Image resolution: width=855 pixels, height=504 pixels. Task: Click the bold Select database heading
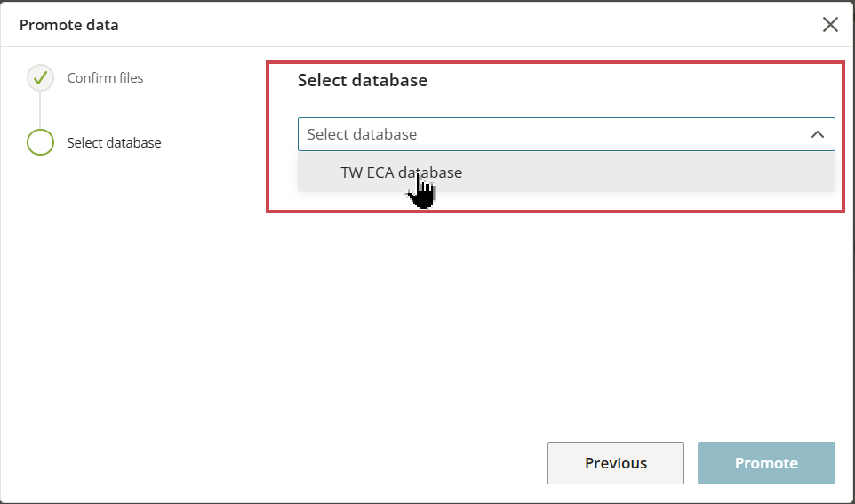tap(363, 80)
